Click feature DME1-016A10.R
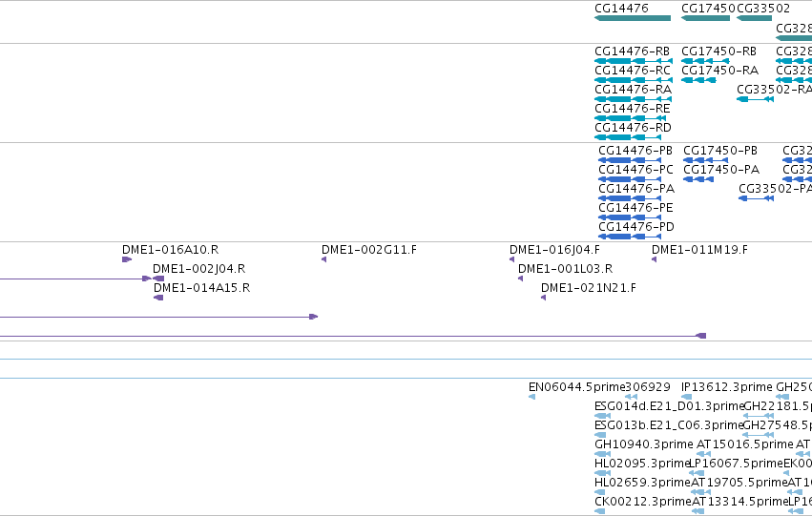This screenshot has height=516, width=812. (x=171, y=250)
